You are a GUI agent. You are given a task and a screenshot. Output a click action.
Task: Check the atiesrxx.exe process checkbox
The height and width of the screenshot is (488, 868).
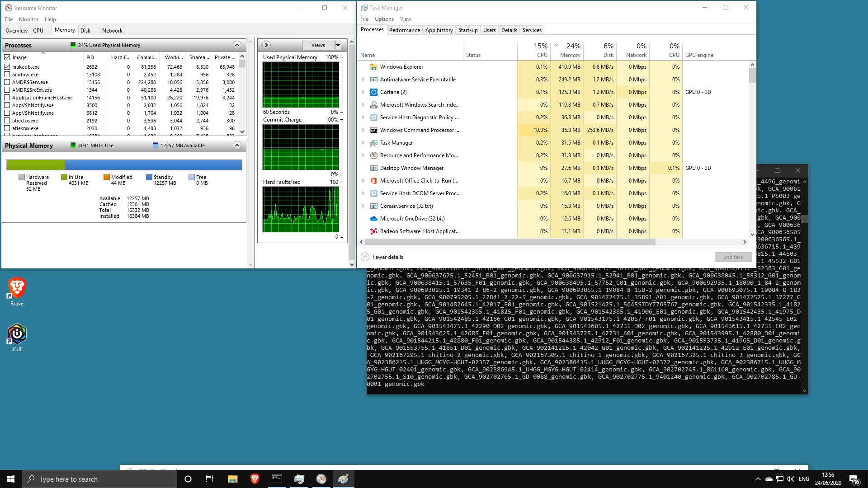click(7, 128)
